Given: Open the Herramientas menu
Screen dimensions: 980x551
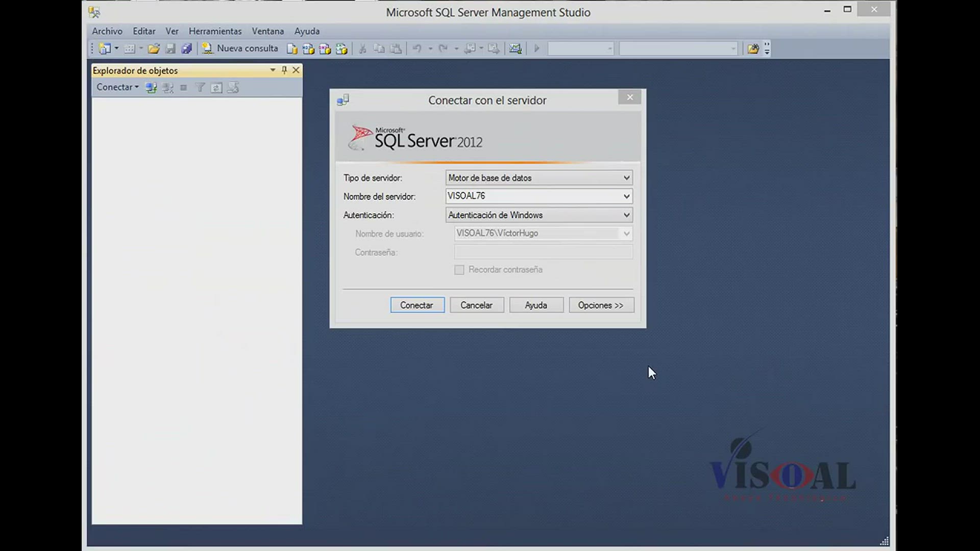Looking at the screenshot, I should pos(215,31).
